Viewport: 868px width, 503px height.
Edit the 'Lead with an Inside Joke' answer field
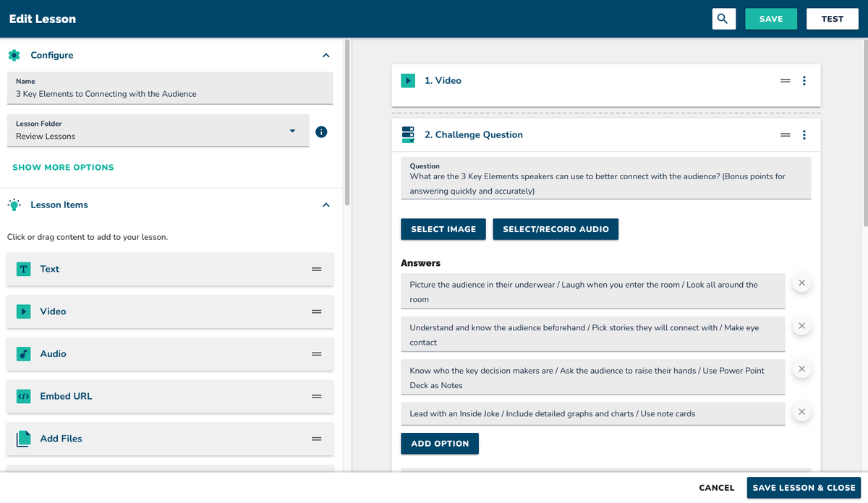(593, 414)
